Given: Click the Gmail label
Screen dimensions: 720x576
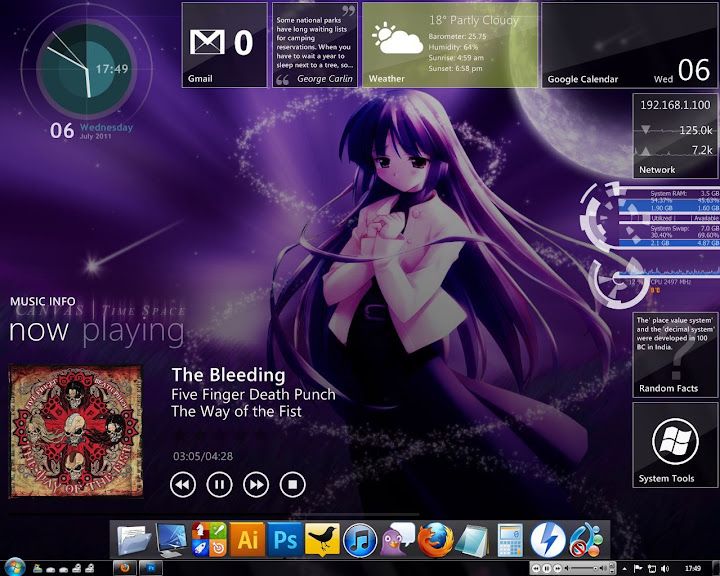Looking at the screenshot, I should (200, 79).
